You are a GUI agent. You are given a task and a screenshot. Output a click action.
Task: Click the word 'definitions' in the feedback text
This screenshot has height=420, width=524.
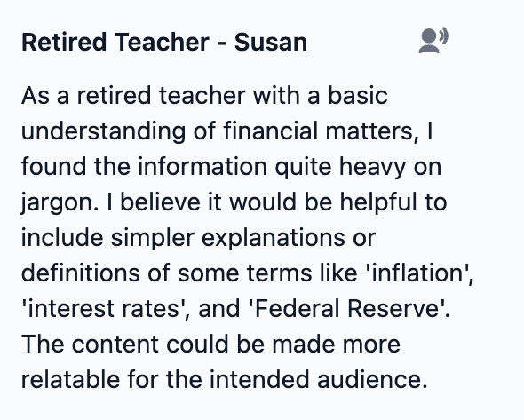[x=81, y=273]
